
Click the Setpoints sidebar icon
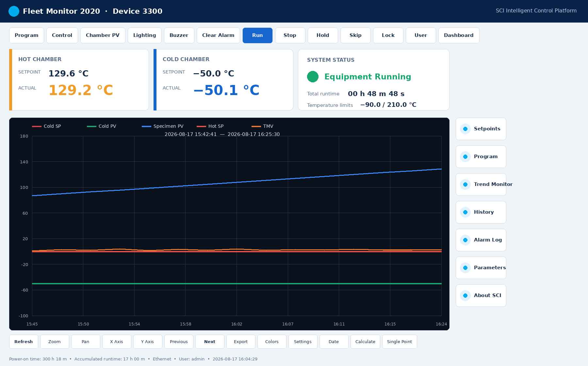pyautogui.click(x=465, y=129)
